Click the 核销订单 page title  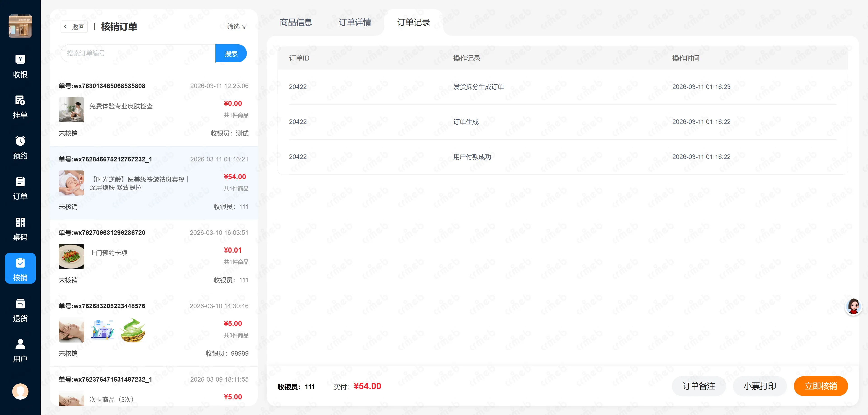119,27
